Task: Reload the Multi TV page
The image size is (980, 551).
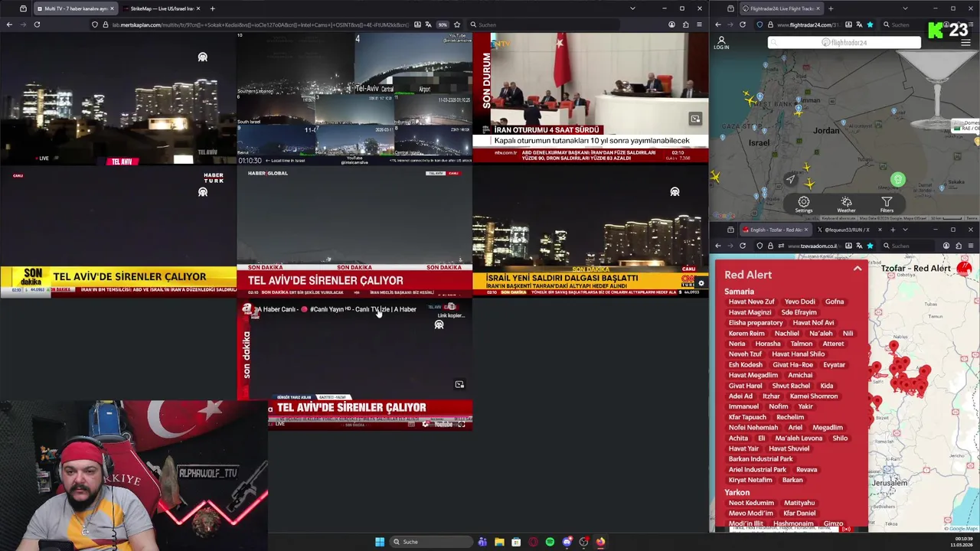Action: coord(37,24)
